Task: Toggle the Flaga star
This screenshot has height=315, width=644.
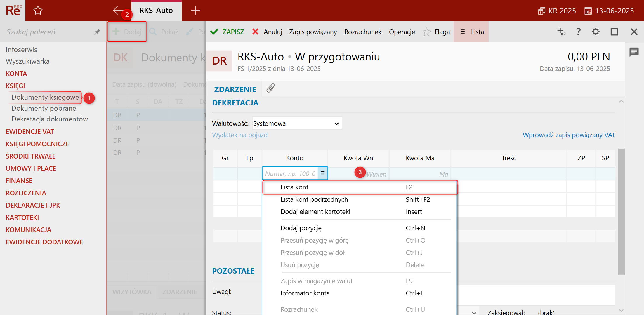Action: [436, 32]
